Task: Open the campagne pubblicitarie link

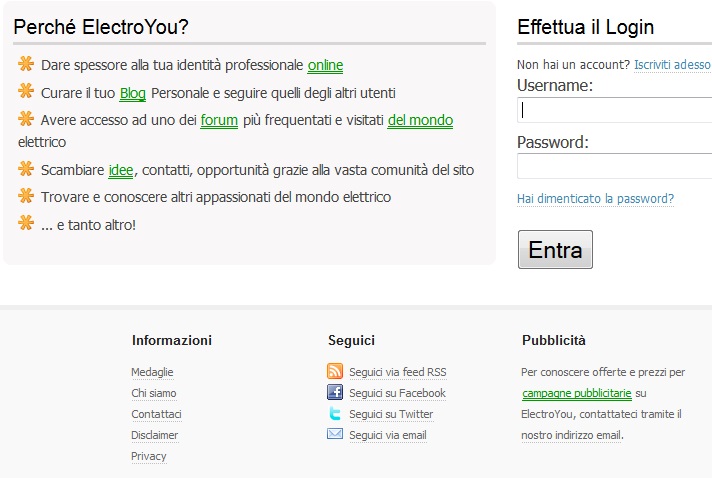Action: click(x=576, y=393)
